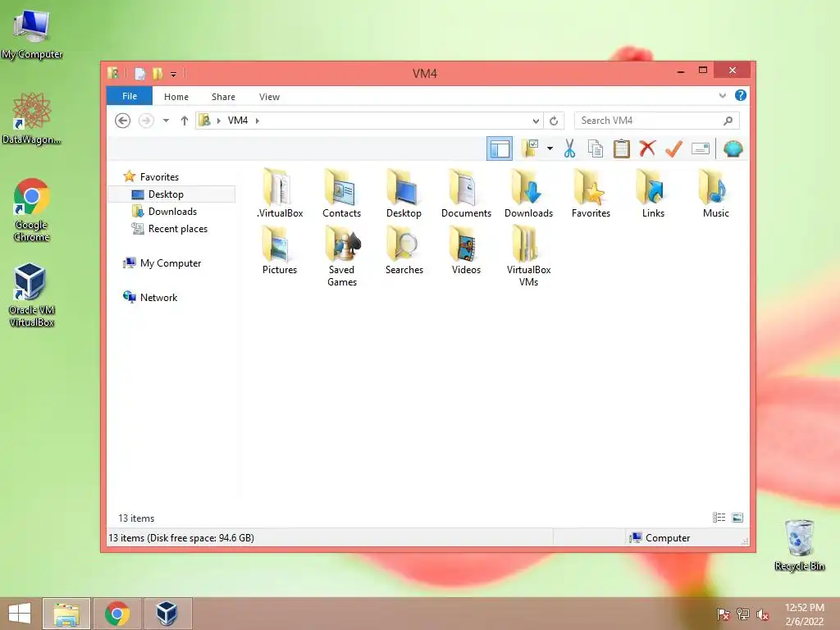Open the Google Chrome desktop shortcut
The width and height of the screenshot is (840, 630).
pos(32,210)
